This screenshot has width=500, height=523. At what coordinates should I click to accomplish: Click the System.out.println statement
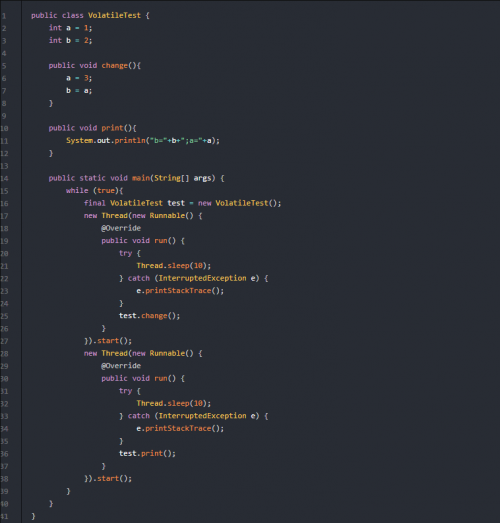pos(143,140)
